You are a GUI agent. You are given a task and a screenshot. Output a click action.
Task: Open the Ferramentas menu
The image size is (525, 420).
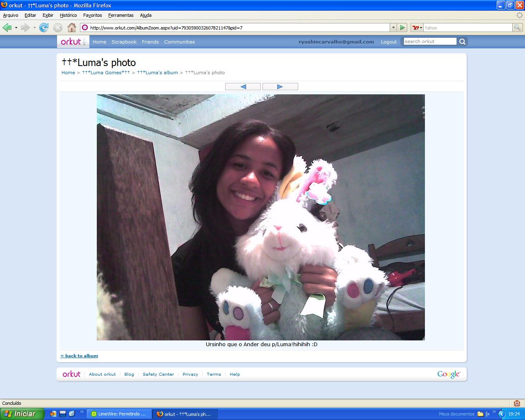coord(121,15)
